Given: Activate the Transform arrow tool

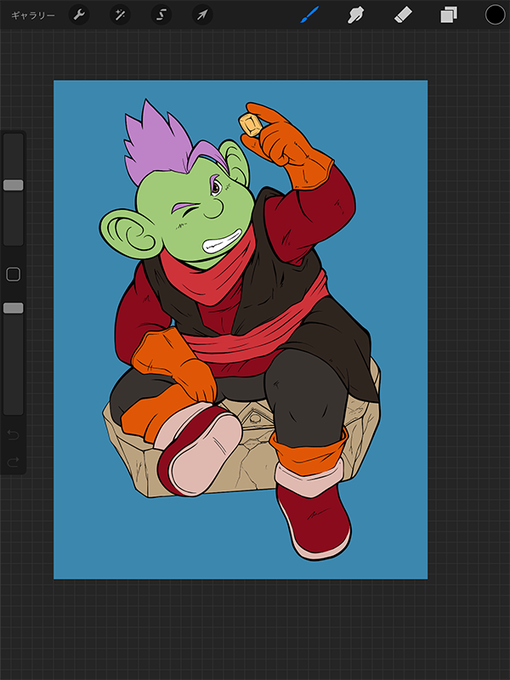Looking at the screenshot, I should [x=202, y=15].
